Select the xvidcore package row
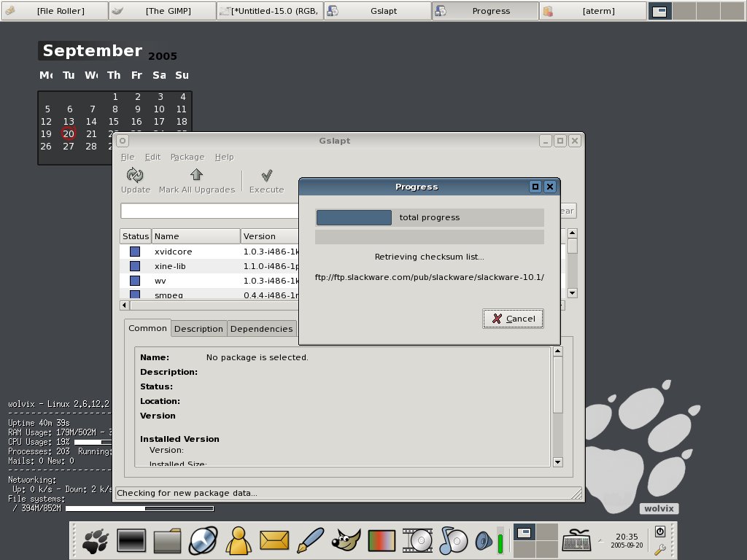Viewport: 747px width, 560px height. point(209,252)
